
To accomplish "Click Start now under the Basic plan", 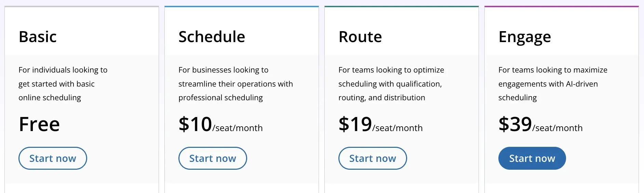I will 53,158.
